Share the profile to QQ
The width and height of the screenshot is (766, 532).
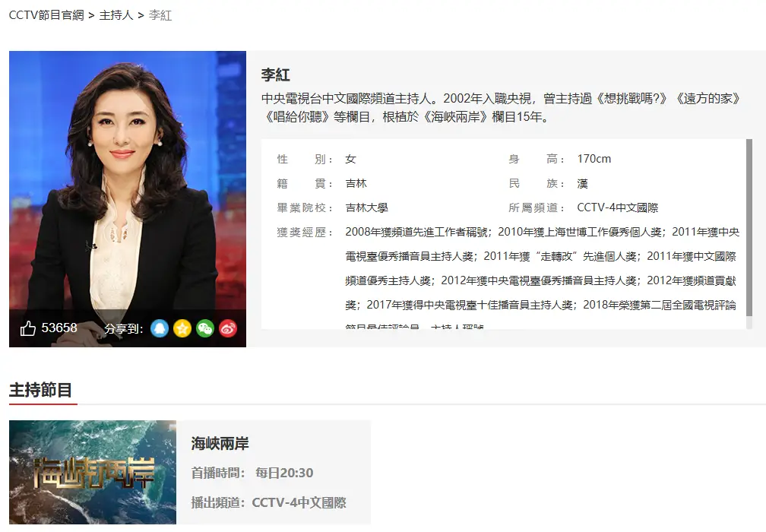(160, 328)
